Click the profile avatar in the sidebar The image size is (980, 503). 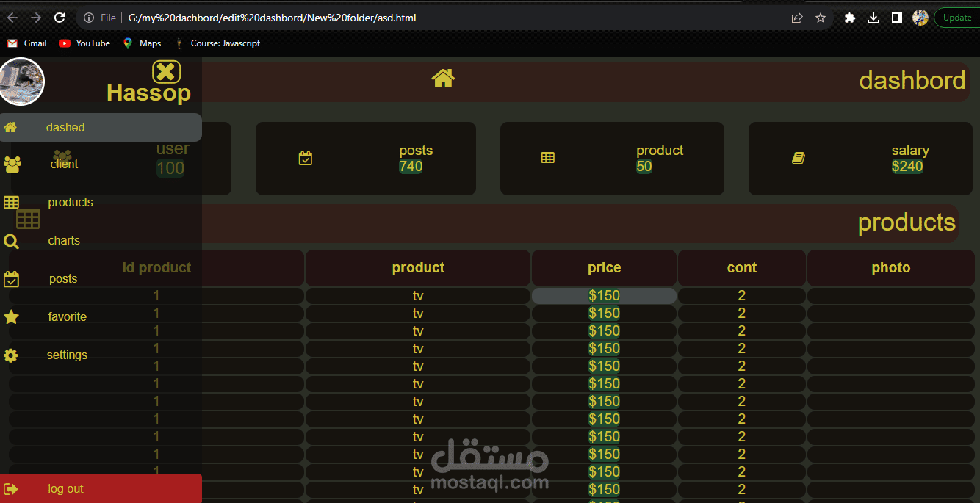(21, 82)
